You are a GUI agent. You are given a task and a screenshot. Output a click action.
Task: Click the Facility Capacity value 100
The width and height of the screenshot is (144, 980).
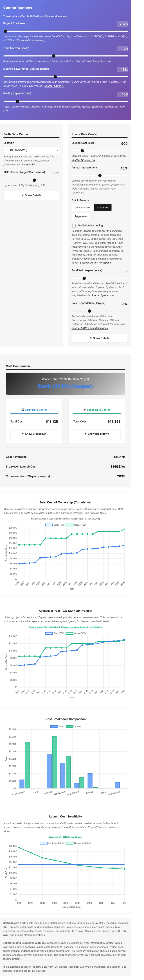click(122, 94)
